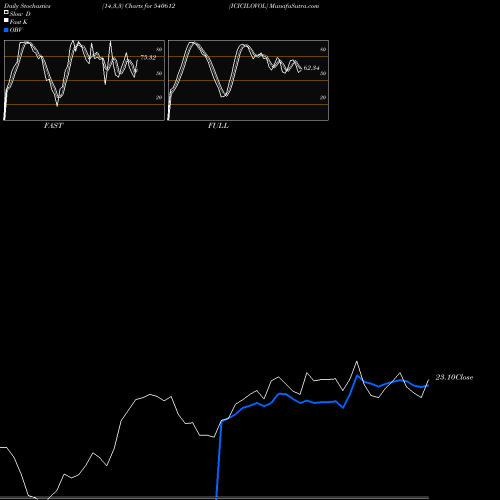
Task: Click inside the FAST stochastic chart panel
Action: pos(84,80)
